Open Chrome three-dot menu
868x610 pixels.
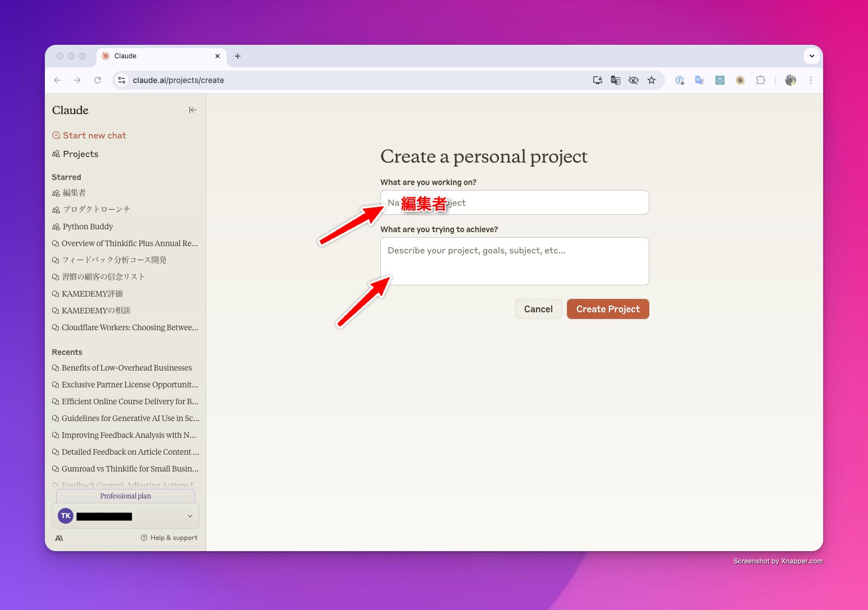(811, 80)
